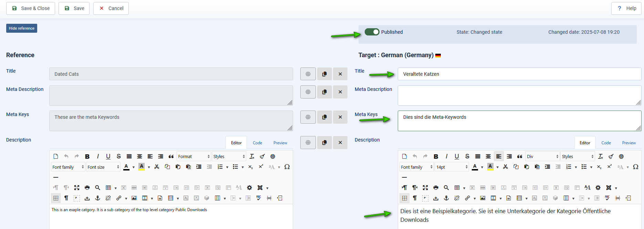
Task: Switch target editor to Preview tab
Action: tap(629, 143)
